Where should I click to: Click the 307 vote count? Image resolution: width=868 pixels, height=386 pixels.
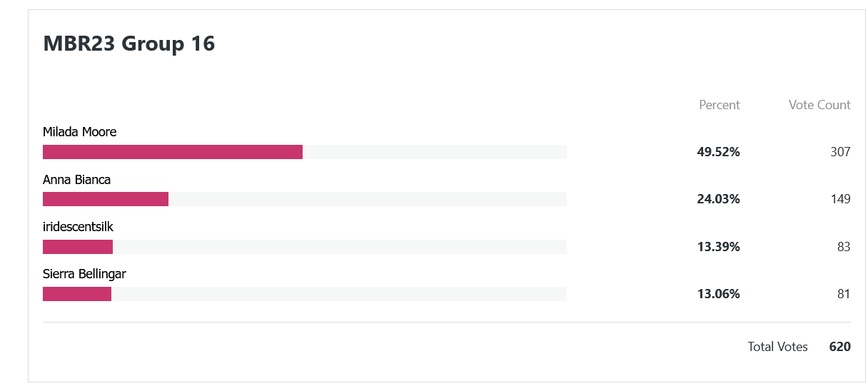click(840, 152)
